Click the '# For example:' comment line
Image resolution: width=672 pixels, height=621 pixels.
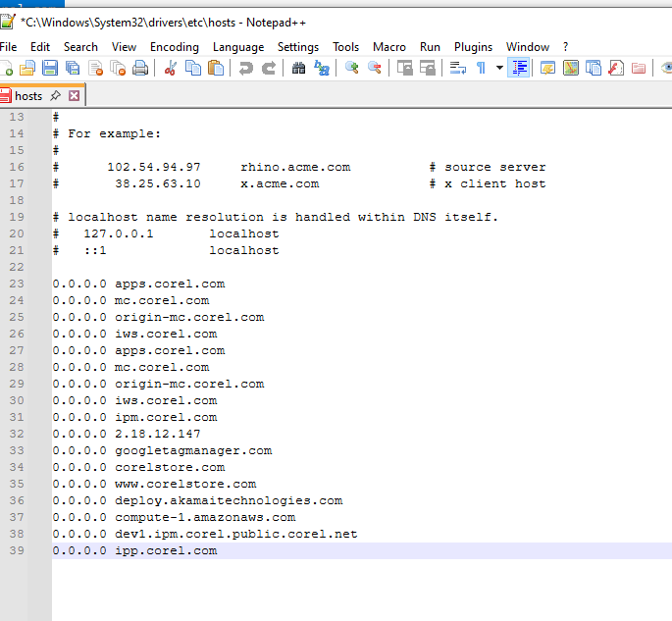point(107,133)
